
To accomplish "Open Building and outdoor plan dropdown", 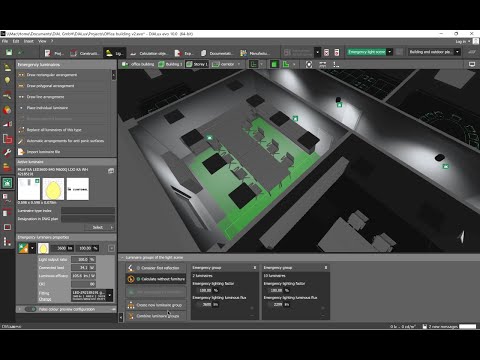I will (x=457, y=52).
